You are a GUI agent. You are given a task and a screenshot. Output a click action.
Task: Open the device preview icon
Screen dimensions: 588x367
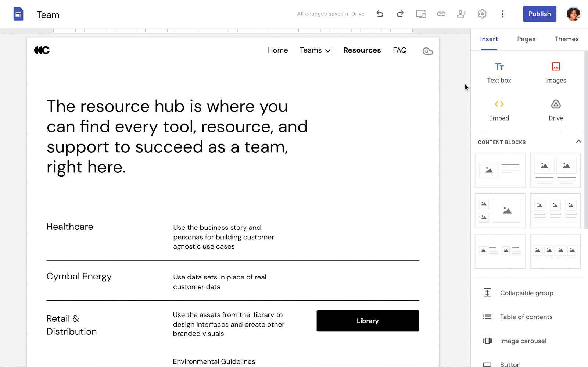point(421,14)
